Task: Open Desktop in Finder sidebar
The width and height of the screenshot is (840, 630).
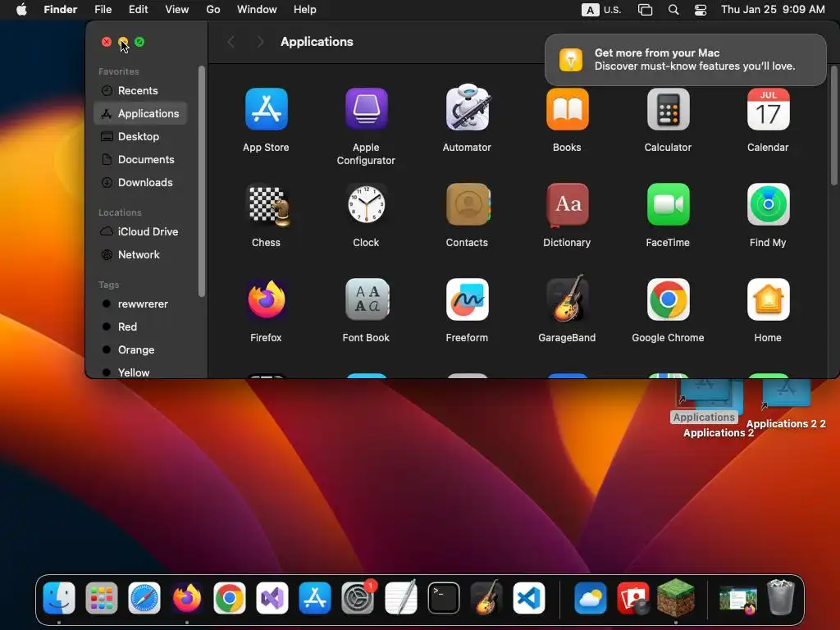Action: pyautogui.click(x=140, y=137)
